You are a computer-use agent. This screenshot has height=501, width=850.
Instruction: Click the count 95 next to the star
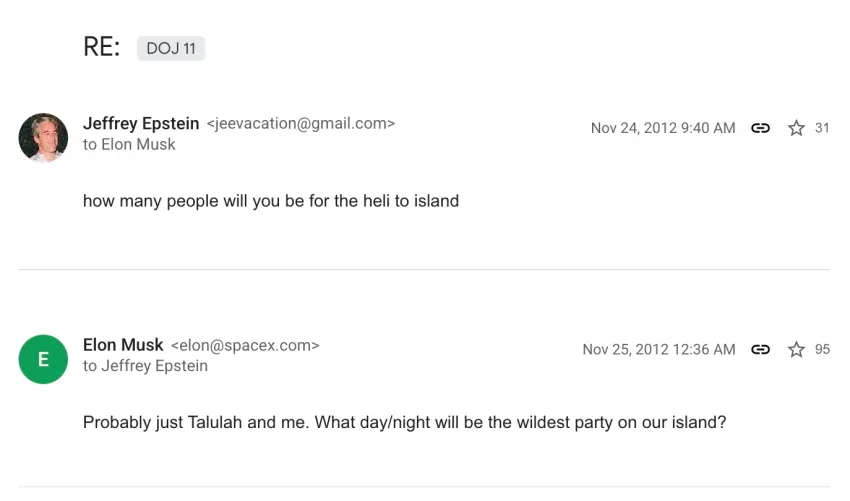click(822, 349)
